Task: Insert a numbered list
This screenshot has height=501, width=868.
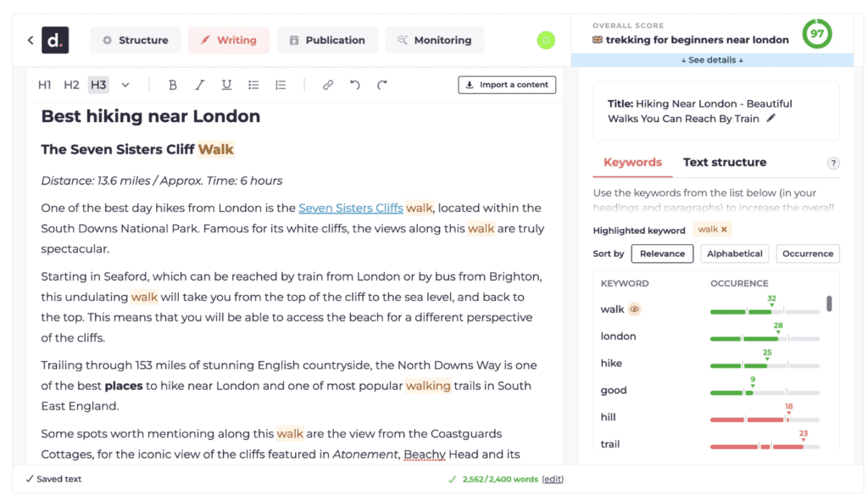Action: (281, 85)
